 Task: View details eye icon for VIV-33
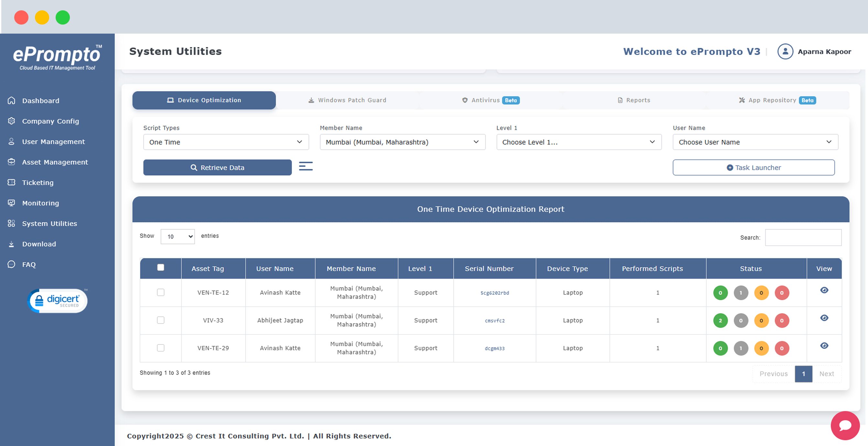(x=824, y=318)
